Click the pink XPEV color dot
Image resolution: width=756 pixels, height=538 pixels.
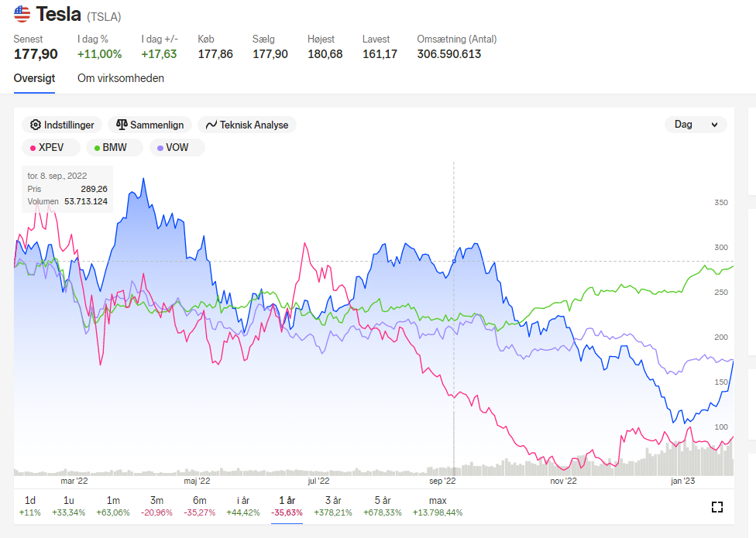pyautogui.click(x=33, y=148)
